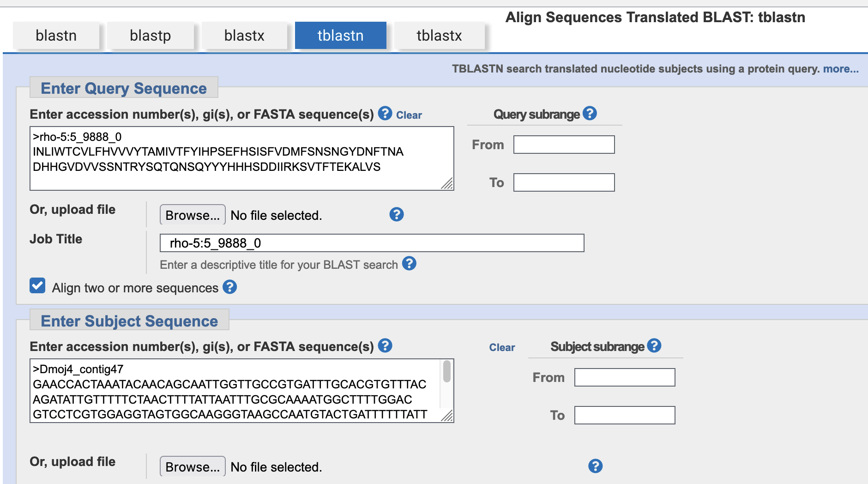Open Query subrange help icon
The width and height of the screenshot is (868, 484).
point(590,113)
